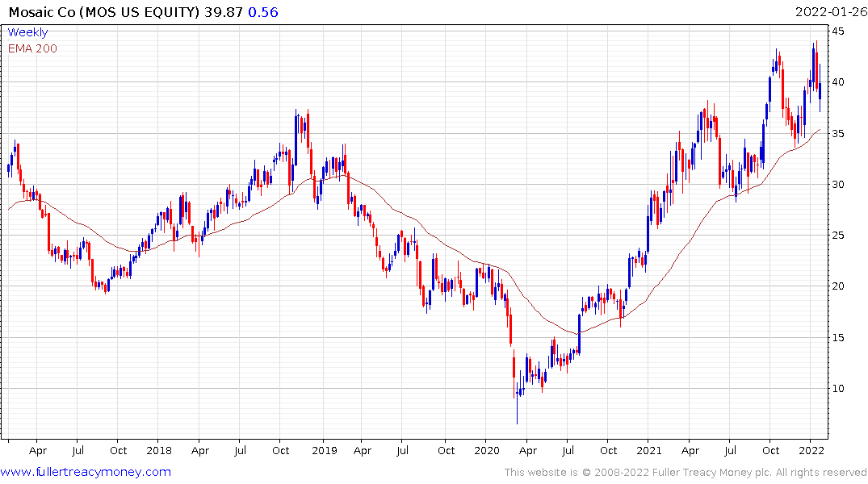Click the March 2020 low candlestick near 7
The image size is (868, 484).
517,403
